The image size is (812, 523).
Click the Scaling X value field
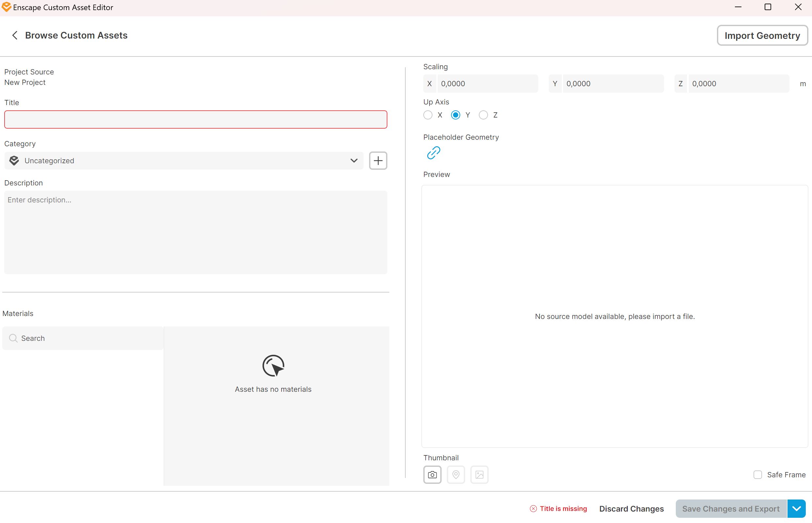[x=488, y=84]
